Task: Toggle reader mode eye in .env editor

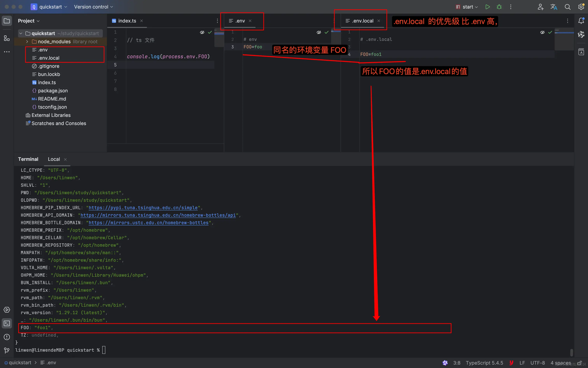Action: (319, 32)
